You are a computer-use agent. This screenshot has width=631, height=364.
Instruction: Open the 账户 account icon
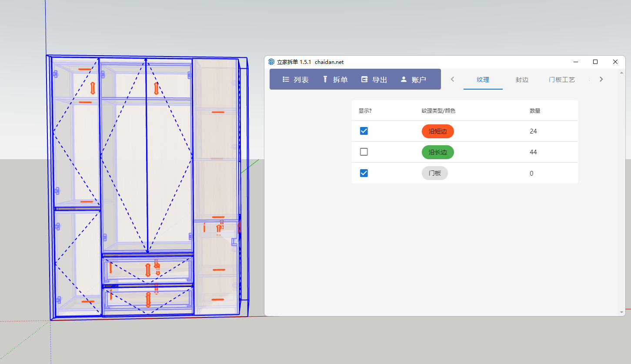tap(404, 80)
